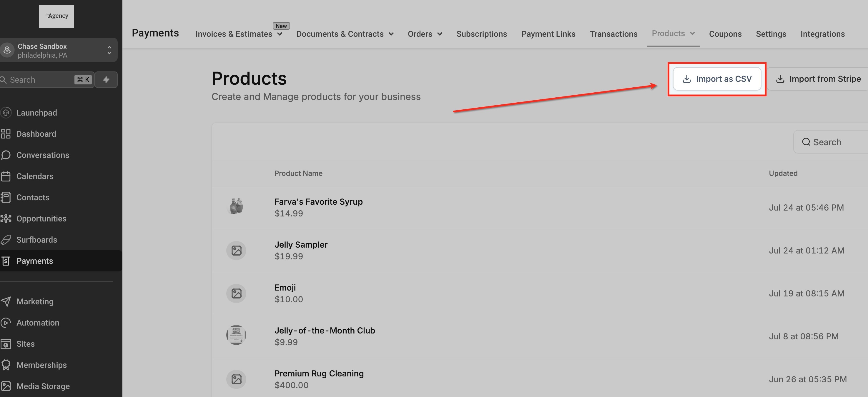Navigate to Surfboards in sidebar
Viewport: 868px width, 397px height.
click(36, 240)
